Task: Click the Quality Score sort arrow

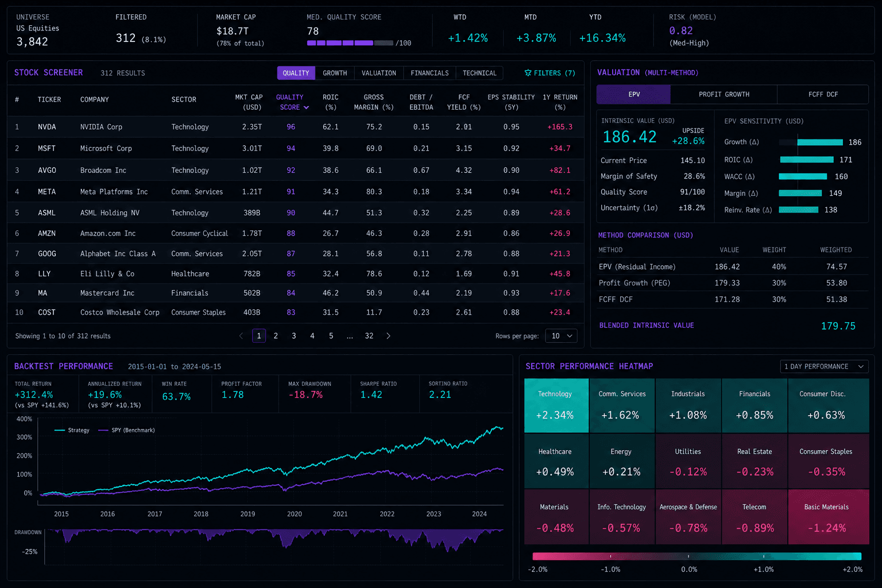Action: [x=306, y=107]
